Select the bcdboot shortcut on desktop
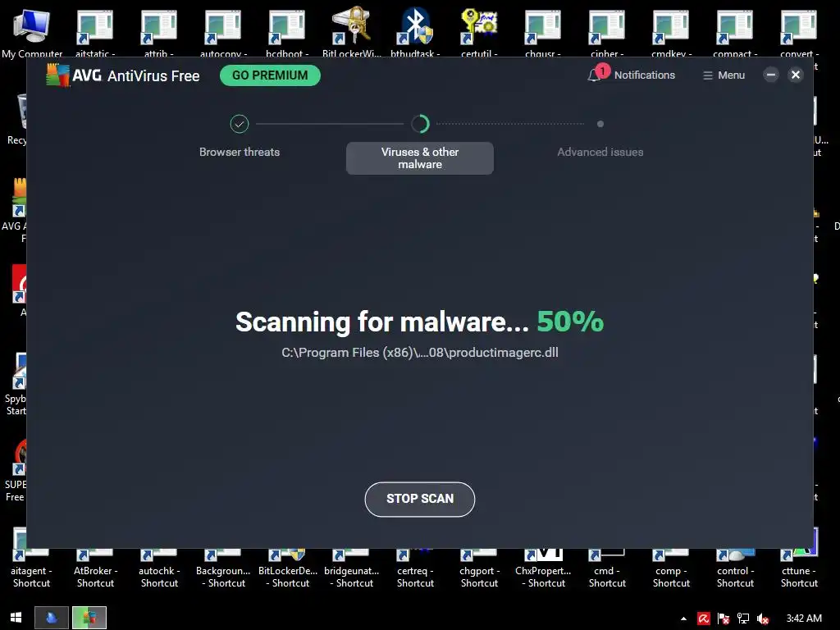840x630 pixels. 287,33
